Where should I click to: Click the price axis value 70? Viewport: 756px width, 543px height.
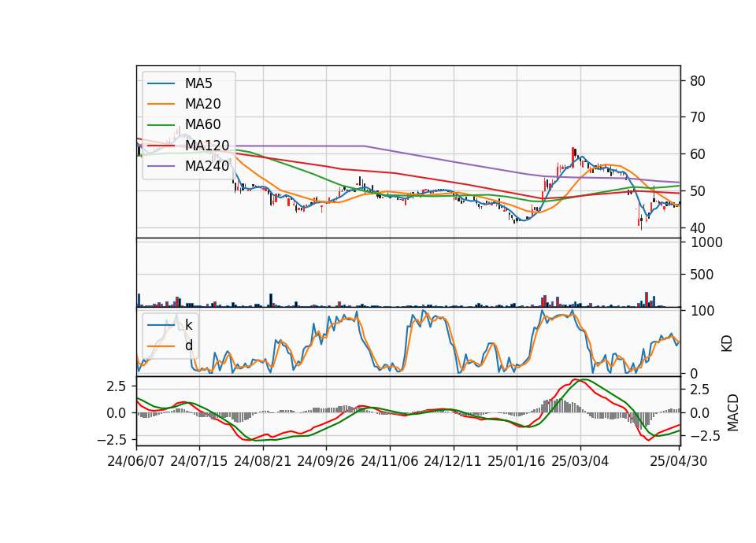(698, 117)
